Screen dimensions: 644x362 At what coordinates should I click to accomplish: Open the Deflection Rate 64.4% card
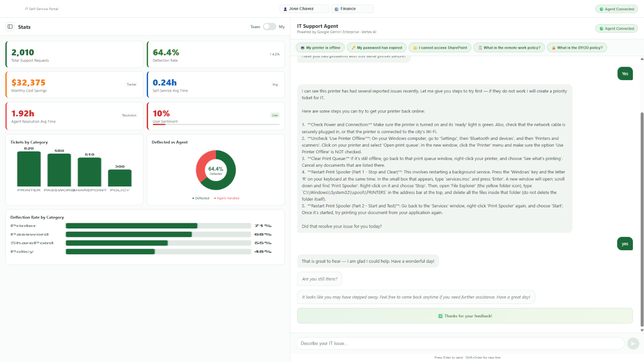pyautogui.click(x=216, y=55)
